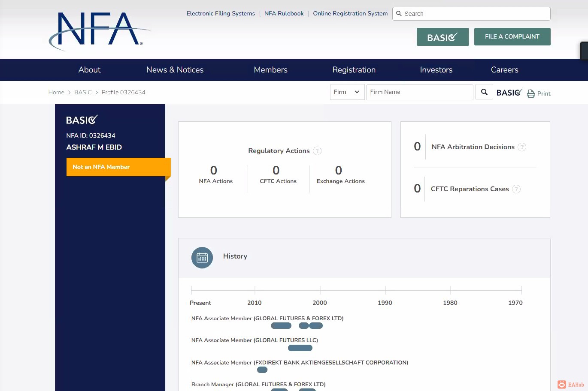Click the 1990 marker on the history timeline
Screen dimensions: 588x391
tap(385, 303)
